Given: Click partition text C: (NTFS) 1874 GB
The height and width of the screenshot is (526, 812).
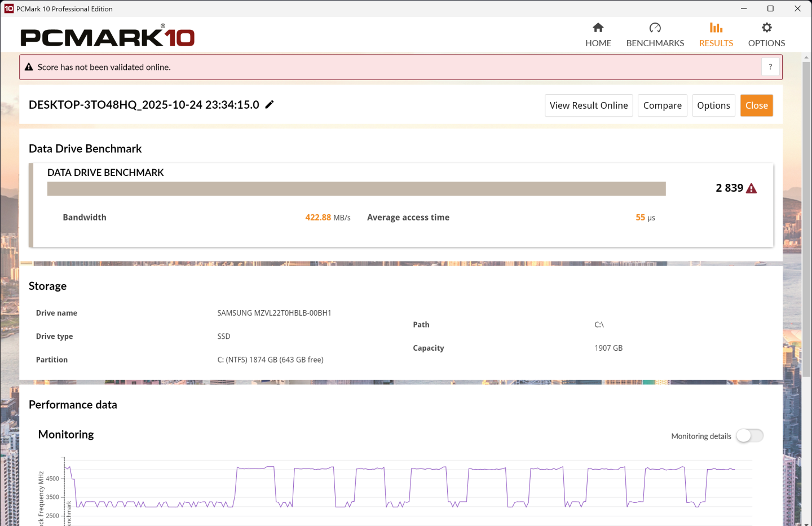Looking at the screenshot, I should point(270,360).
